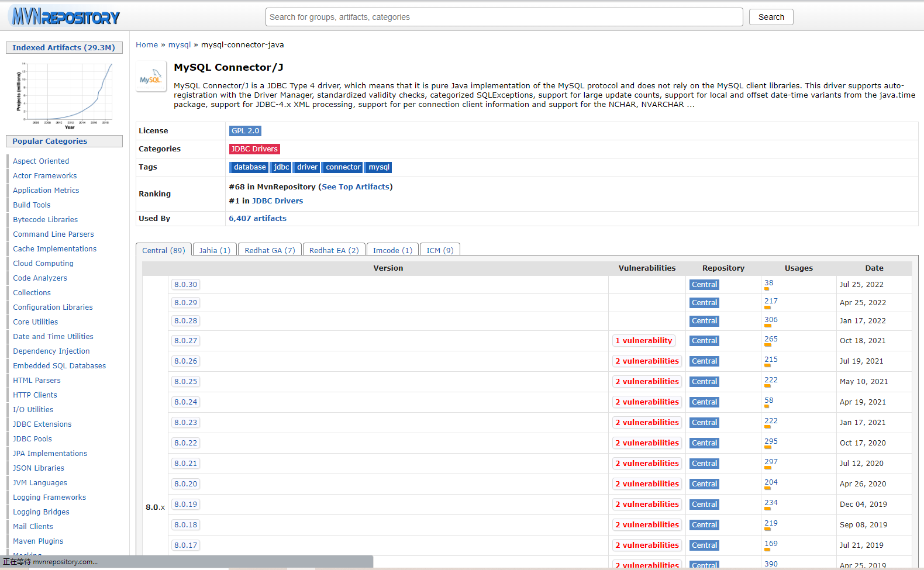Open Cache Implementations category
Screen dimensions: 924x570
pos(55,249)
